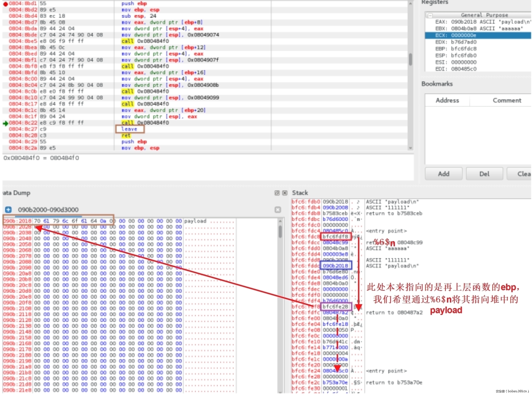The height and width of the screenshot is (395, 532).
Task: Collapse the General Purpose registers group
Action: pos(430,16)
